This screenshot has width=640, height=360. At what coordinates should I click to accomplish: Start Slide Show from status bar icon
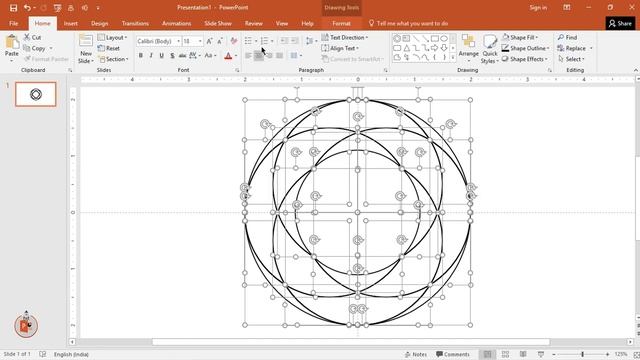pyautogui.click(x=541, y=354)
